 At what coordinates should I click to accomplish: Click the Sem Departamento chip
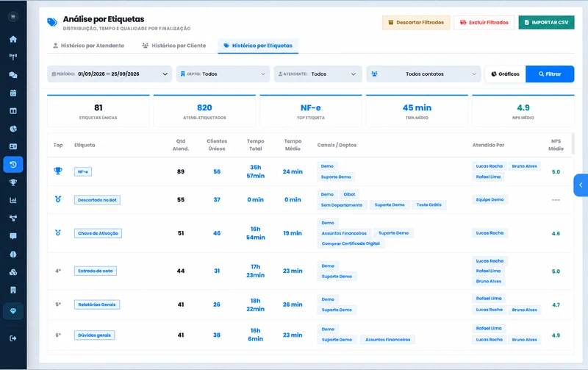[342, 205]
